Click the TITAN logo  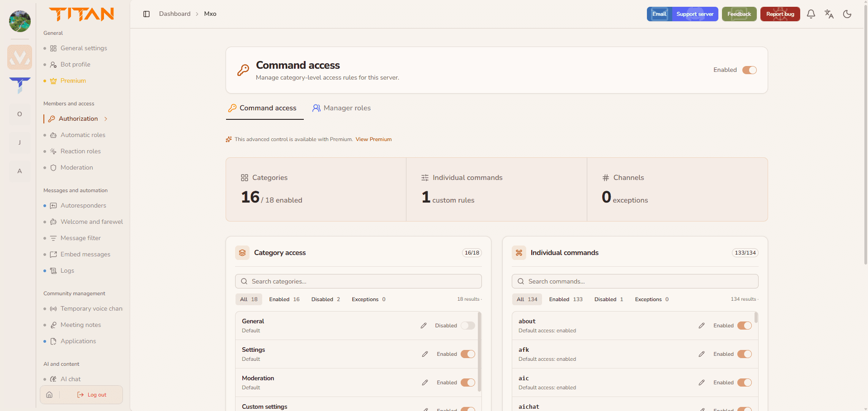[x=81, y=14]
